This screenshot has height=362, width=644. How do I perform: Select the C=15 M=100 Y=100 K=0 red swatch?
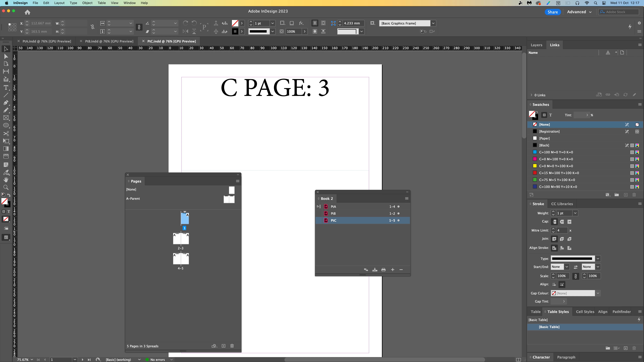(559, 173)
